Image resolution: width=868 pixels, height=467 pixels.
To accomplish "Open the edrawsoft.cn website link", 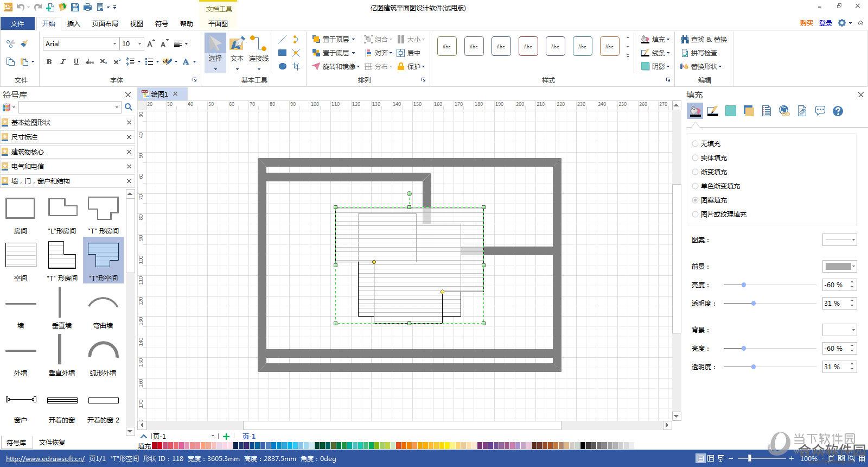I will pos(45,459).
